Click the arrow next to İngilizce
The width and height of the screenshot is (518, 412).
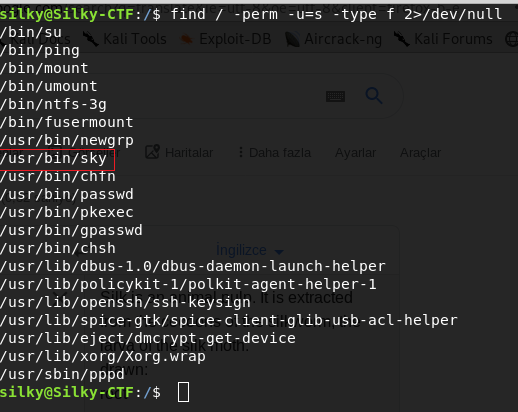point(279,252)
